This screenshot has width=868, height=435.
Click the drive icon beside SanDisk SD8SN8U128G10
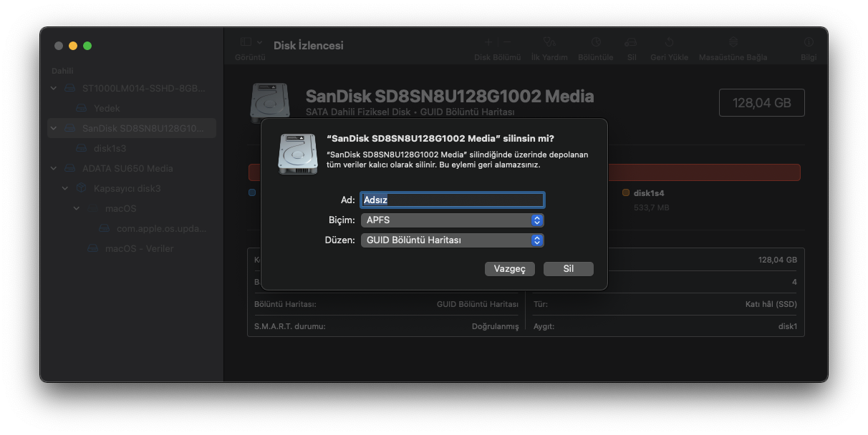point(69,128)
